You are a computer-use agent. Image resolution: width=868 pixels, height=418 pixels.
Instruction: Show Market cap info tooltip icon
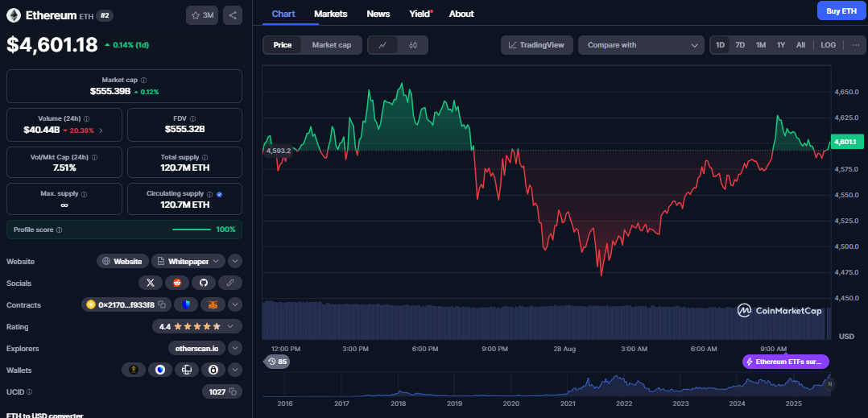[x=144, y=81]
